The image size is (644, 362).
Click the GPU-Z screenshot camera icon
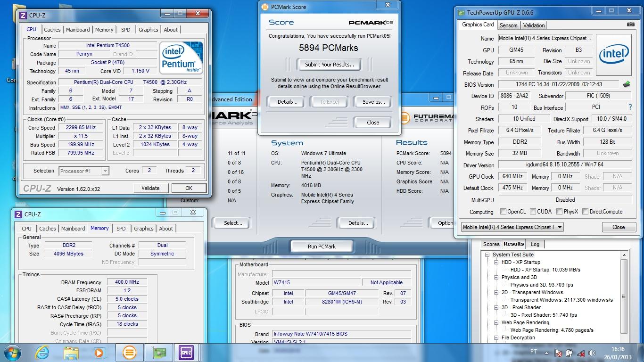click(630, 25)
